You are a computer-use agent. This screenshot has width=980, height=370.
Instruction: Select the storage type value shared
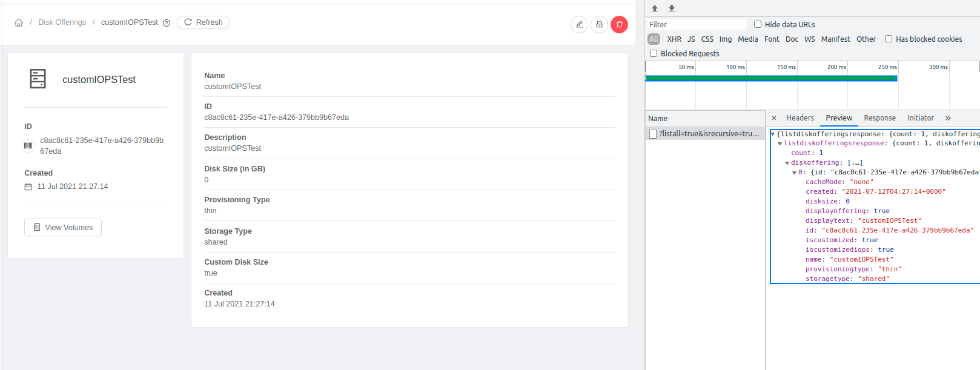[x=216, y=242]
